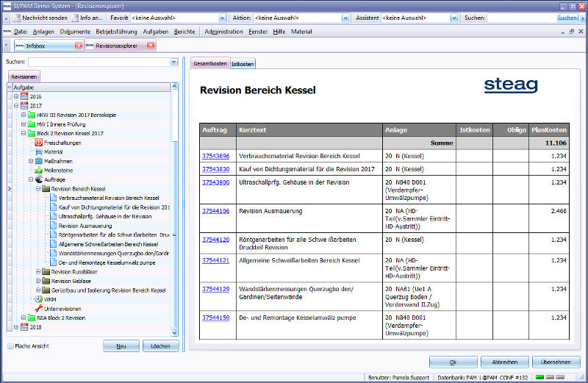Toggle the Flache Ansicht checkbox
The width and height of the screenshot is (588, 383).
pos(10,346)
